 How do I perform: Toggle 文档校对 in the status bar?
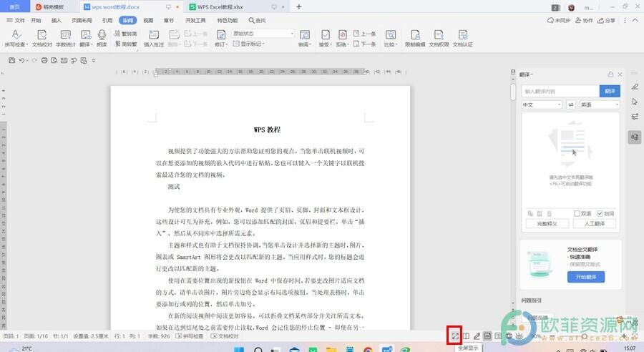click(x=224, y=336)
